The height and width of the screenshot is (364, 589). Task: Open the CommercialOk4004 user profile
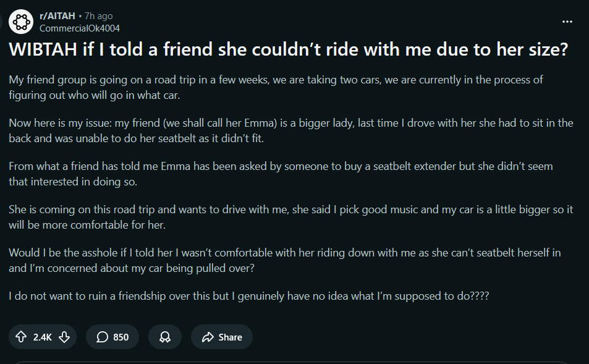coord(80,28)
